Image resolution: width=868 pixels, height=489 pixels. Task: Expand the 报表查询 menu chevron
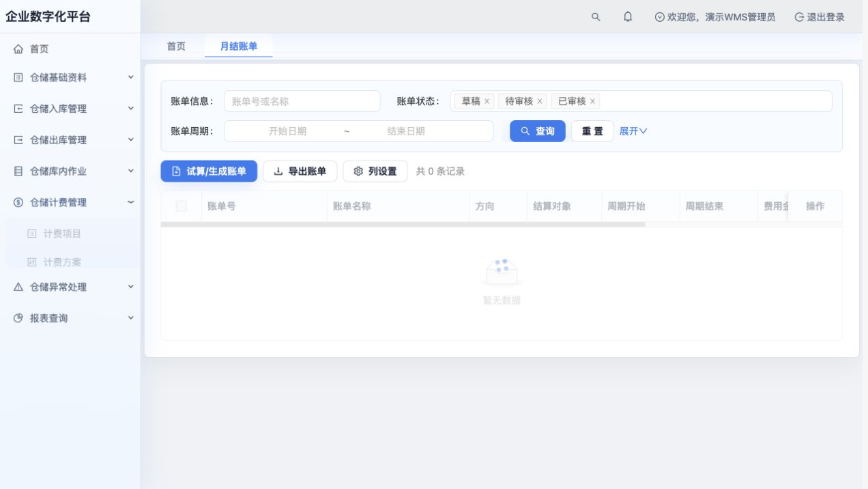click(131, 318)
